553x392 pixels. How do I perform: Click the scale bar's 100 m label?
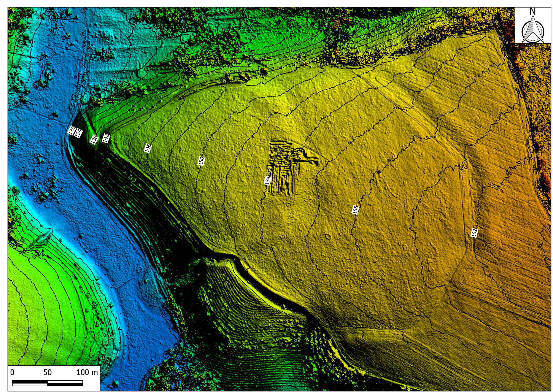(x=87, y=372)
